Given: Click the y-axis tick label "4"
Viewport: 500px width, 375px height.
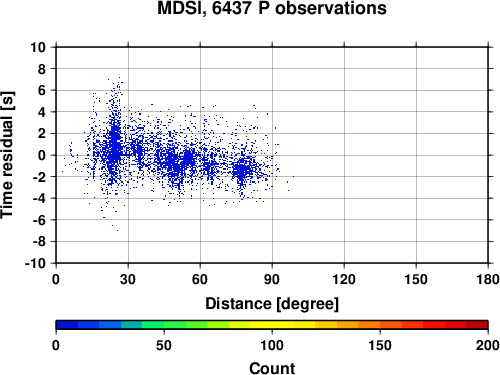Looking at the screenshot, I should [x=42, y=112].
